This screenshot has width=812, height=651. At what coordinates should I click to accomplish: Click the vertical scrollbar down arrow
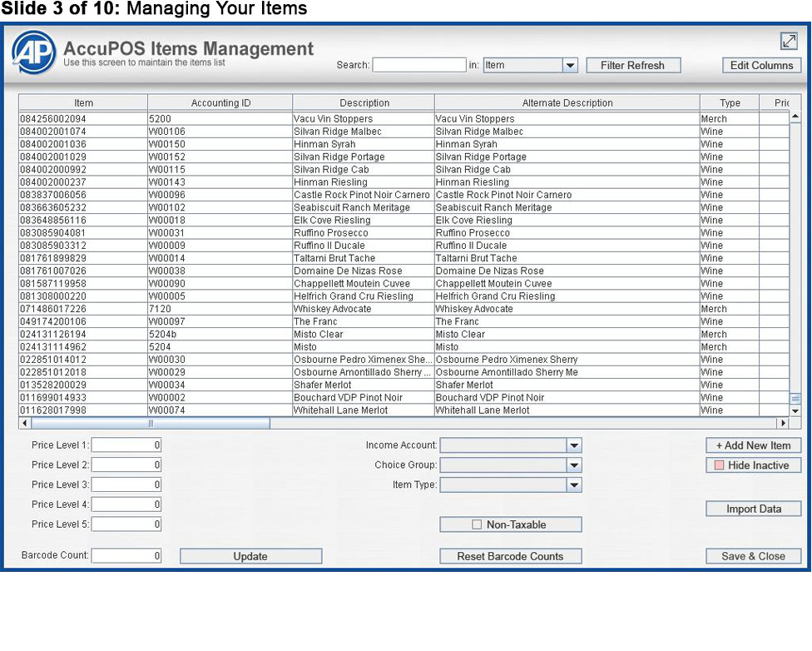[795, 411]
